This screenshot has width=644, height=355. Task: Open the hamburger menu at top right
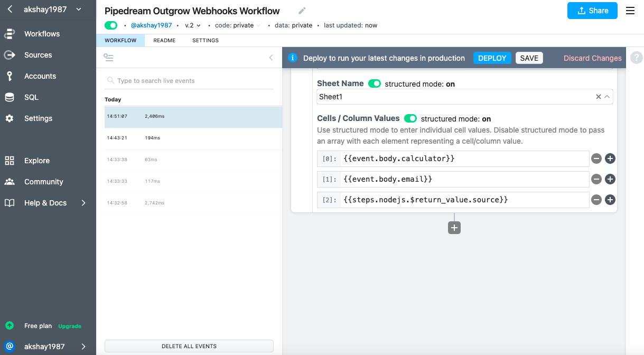(x=630, y=11)
